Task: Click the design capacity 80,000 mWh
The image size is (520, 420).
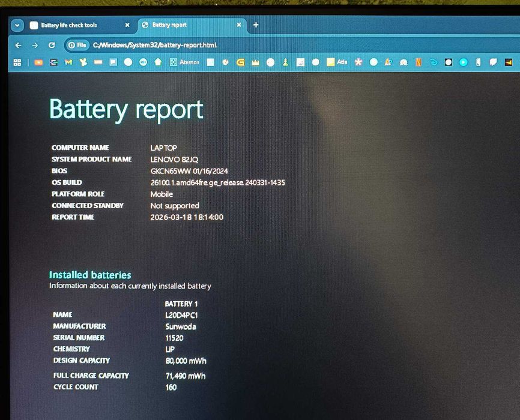Action: tap(186, 361)
